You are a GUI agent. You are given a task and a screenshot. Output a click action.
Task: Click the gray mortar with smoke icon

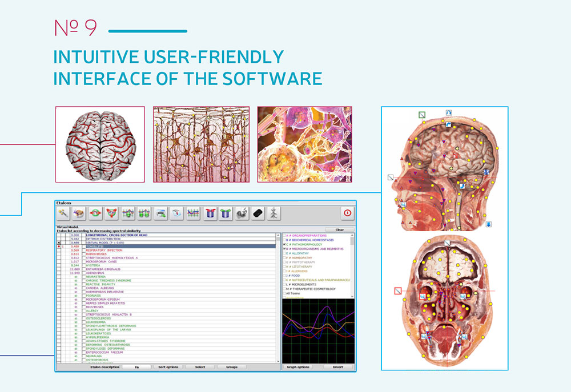click(x=242, y=213)
